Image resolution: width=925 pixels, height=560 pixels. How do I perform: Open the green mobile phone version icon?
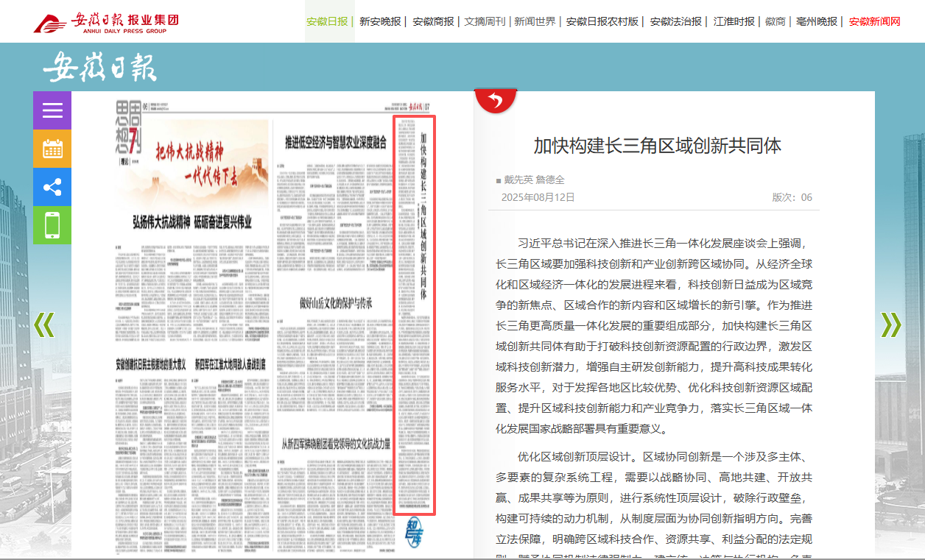click(52, 225)
